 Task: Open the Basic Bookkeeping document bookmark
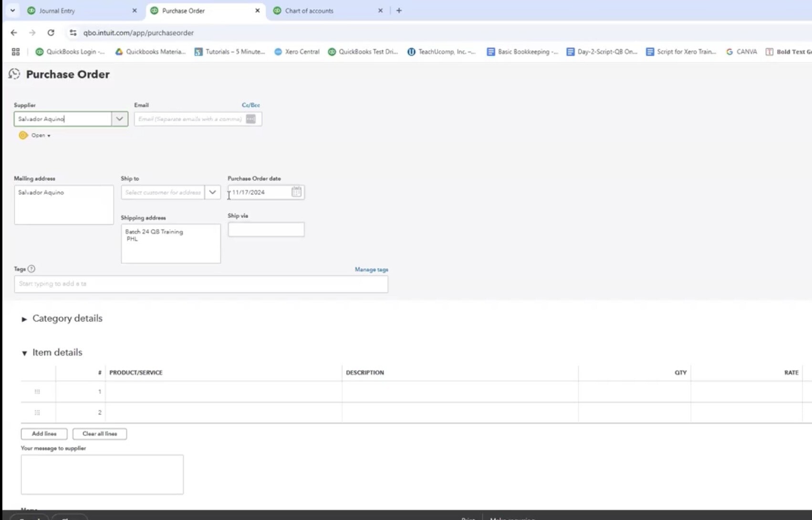pos(522,52)
